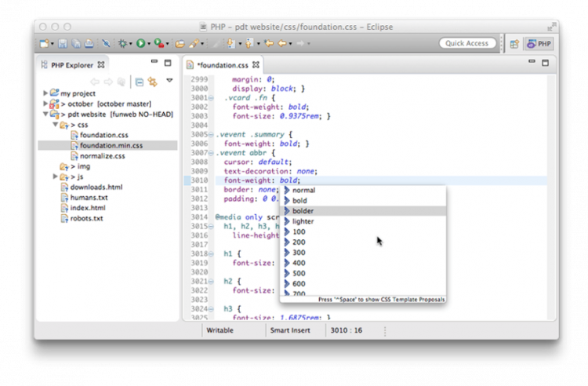Minimize the PHP Explorer panel
This screenshot has height=386, width=588.
point(154,63)
